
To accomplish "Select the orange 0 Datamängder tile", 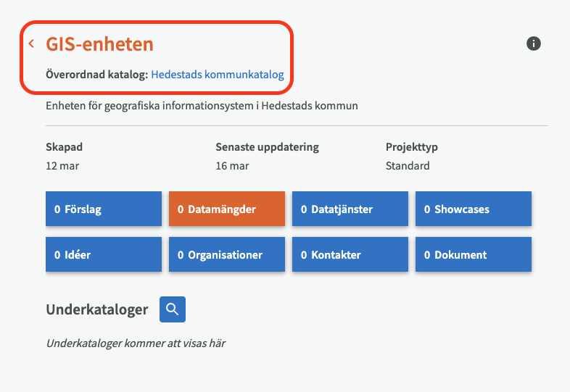I will (227, 209).
